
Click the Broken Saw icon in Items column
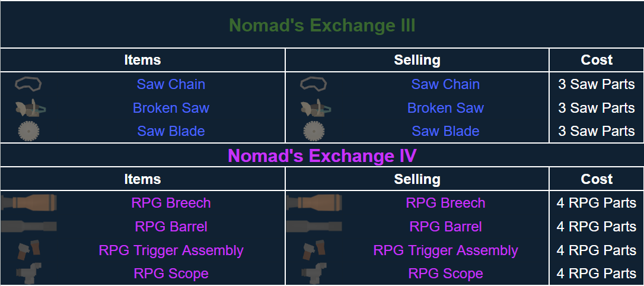(x=30, y=108)
